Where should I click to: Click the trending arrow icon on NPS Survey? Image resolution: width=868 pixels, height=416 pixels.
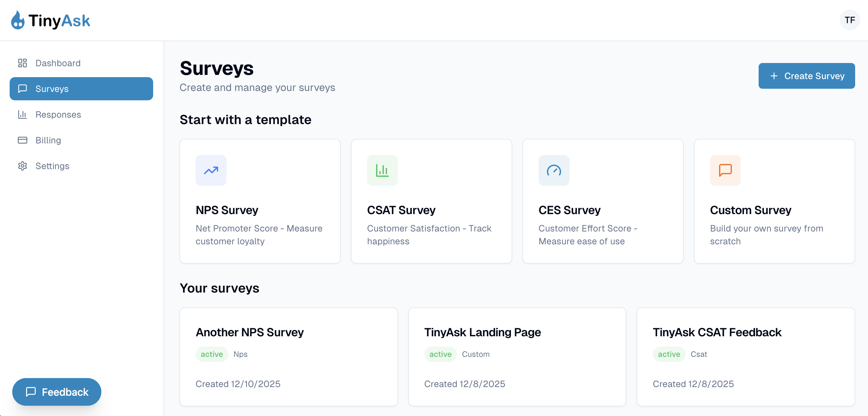[x=211, y=170]
